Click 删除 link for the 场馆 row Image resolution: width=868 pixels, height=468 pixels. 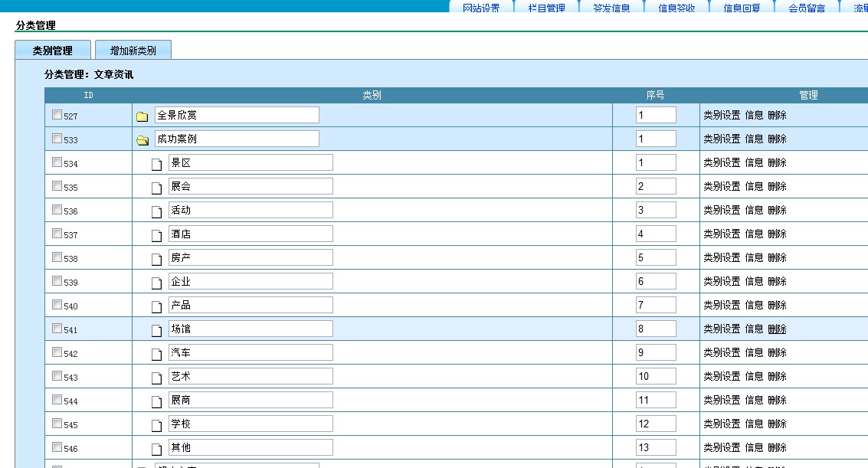[x=777, y=329]
